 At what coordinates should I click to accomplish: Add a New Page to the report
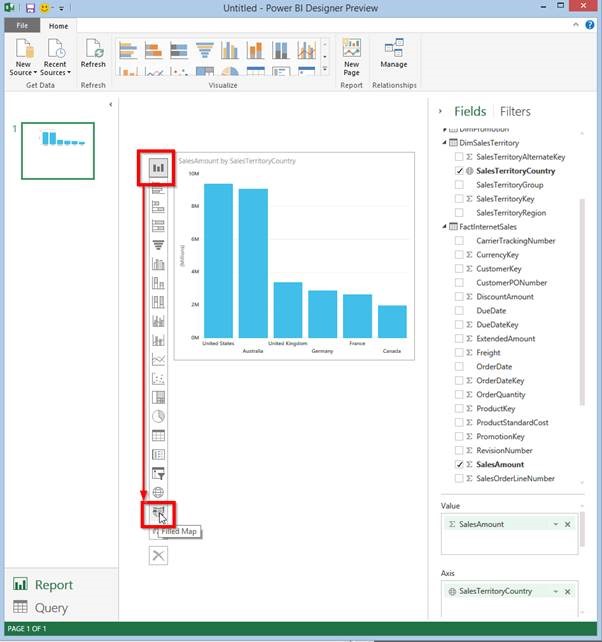(x=351, y=57)
